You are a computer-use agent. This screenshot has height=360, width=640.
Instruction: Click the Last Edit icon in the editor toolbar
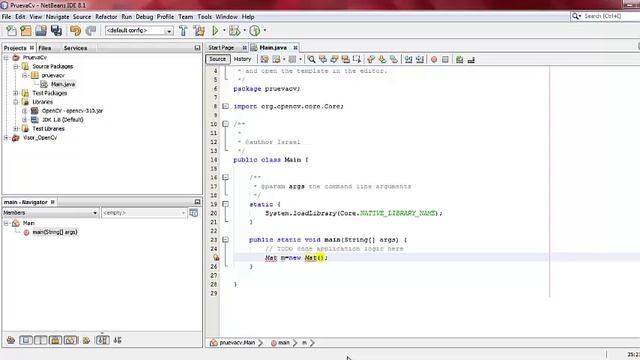pyautogui.click(x=264, y=60)
